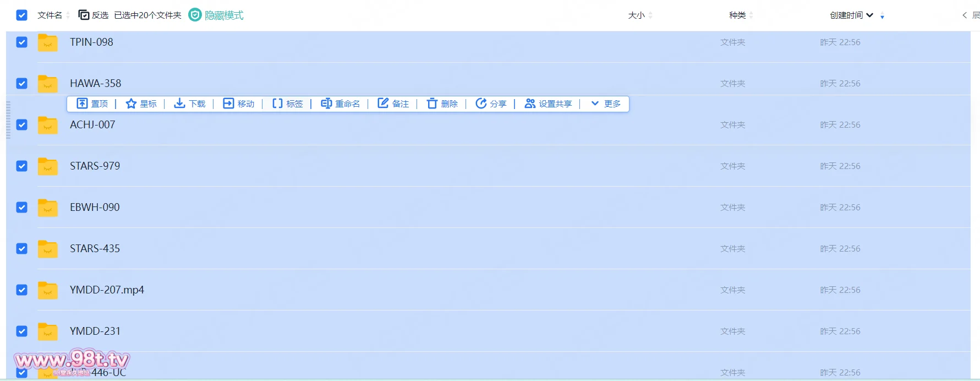This screenshot has width=980, height=381.
Task: Star the selected folders with 星标
Action: point(131,104)
